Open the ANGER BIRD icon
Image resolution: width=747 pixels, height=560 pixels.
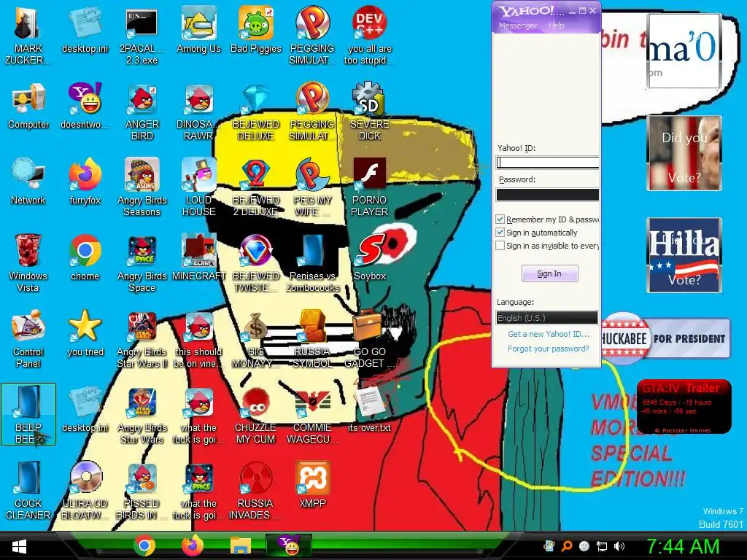click(x=142, y=112)
